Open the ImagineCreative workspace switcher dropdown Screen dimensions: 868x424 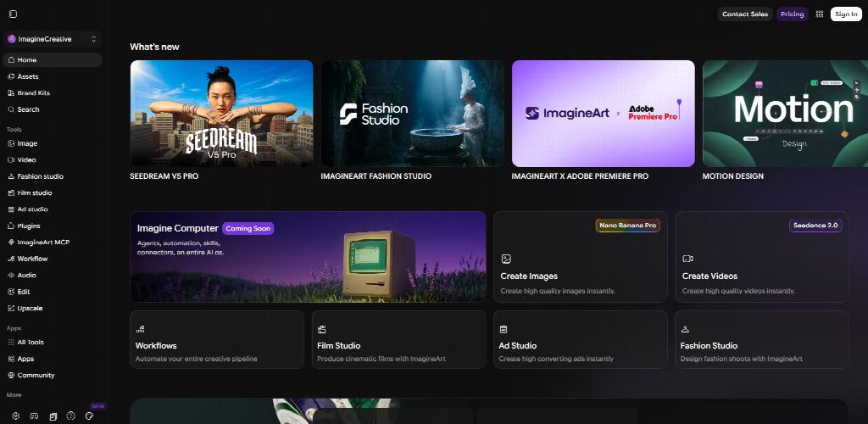tap(52, 39)
